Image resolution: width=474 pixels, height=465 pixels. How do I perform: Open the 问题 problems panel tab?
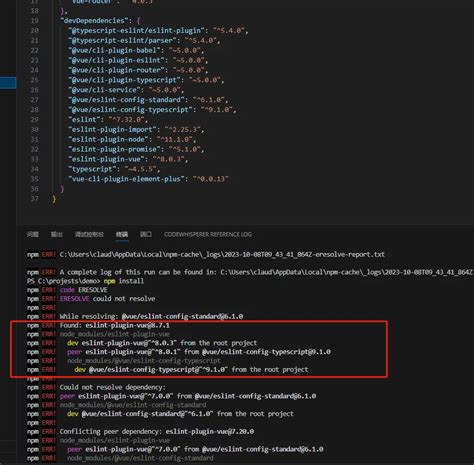(x=33, y=234)
